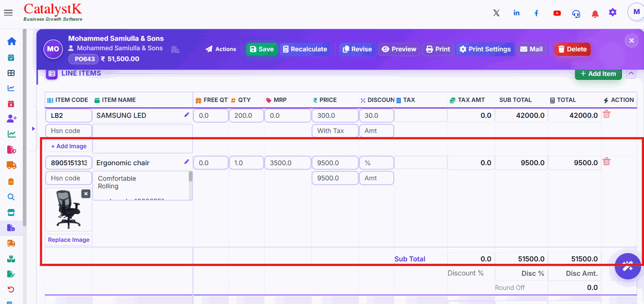The height and width of the screenshot is (304, 644).
Task: Edit the Ergonomic chair item name
Action: (x=187, y=162)
